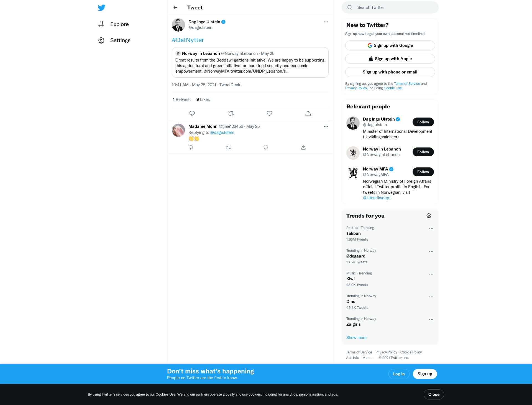This screenshot has height=405, width=532.
Task: Retweet Madame Mohn's reply
Action: [x=228, y=147]
